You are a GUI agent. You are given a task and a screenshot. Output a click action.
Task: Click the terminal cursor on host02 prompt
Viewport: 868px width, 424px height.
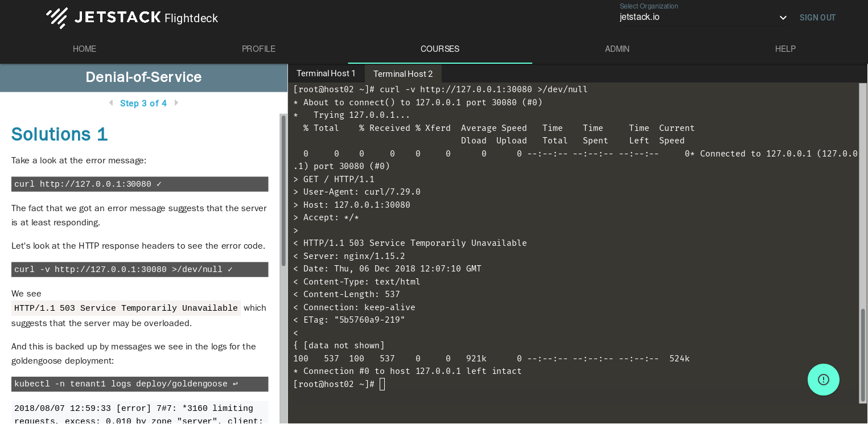(381, 384)
